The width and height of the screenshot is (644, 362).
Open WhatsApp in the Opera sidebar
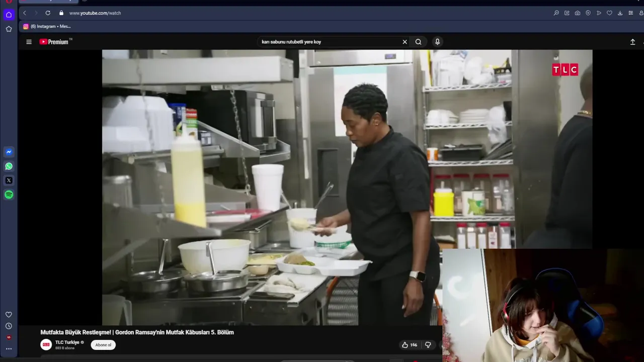[x=9, y=166]
